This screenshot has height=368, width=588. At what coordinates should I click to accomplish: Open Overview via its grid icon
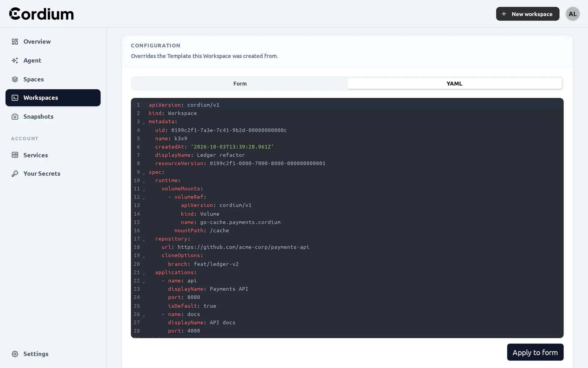click(x=15, y=41)
